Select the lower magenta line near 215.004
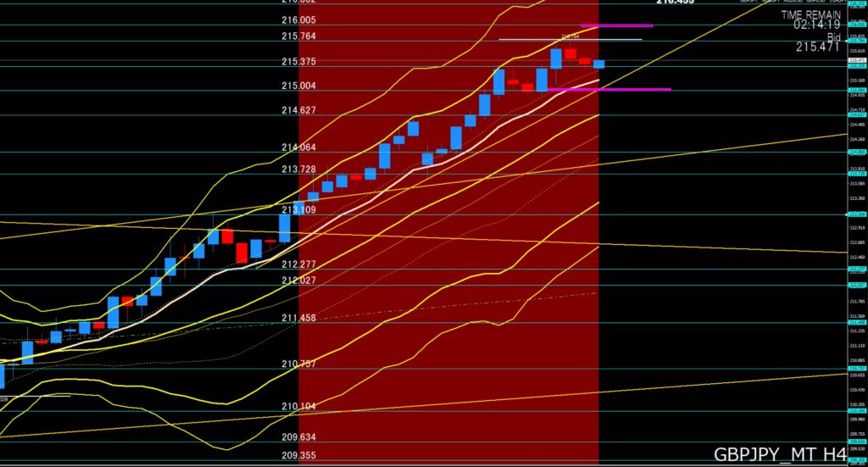The image size is (868, 467). (x=609, y=89)
